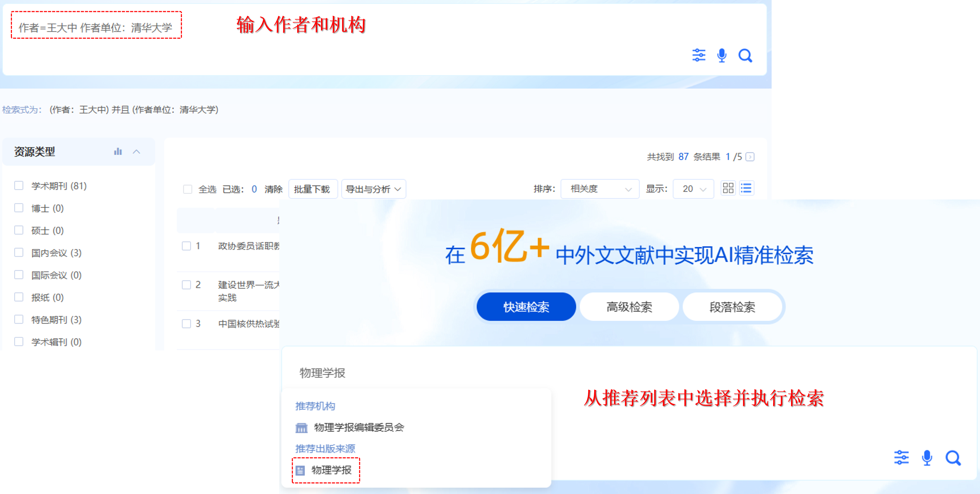Check the 国内会议 (3) checkbox
Viewport: 980px width, 494px height.
click(x=19, y=253)
